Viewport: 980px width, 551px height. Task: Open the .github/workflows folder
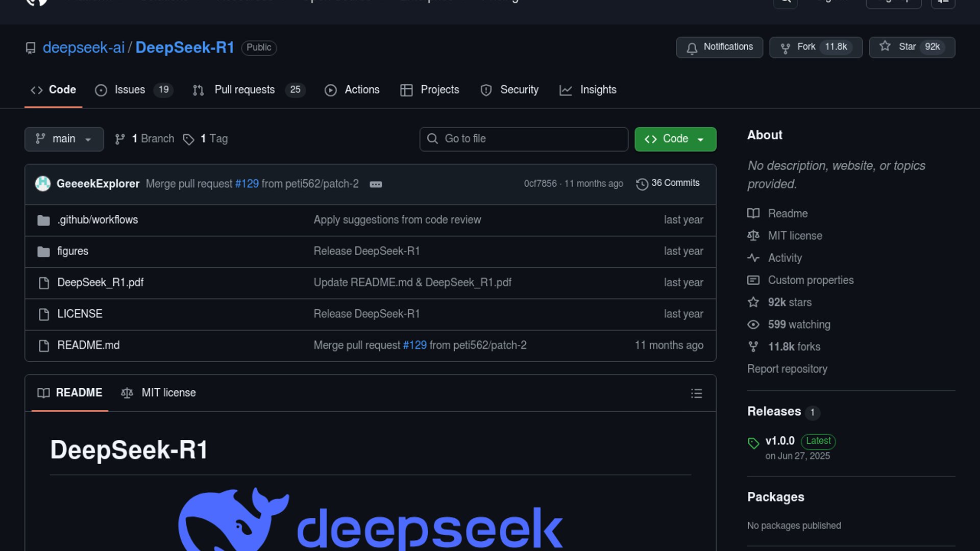[x=97, y=220]
